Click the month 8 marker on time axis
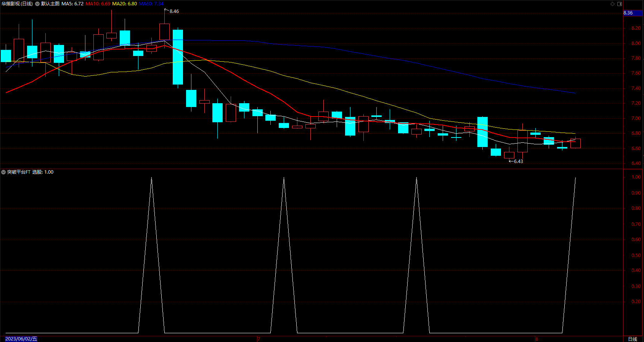The image size is (644, 342). click(x=536, y=339)
